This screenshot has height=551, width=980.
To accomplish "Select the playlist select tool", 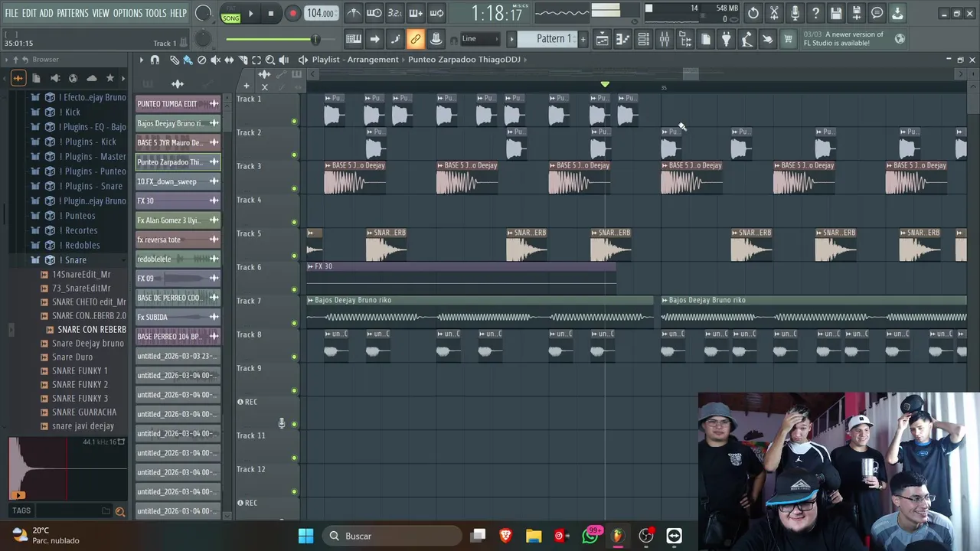I will pos(256,60).
